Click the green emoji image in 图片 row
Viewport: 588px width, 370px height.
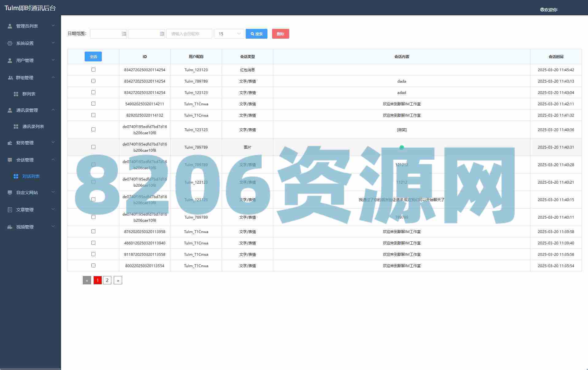pyautogui.click(x=402, y=147)
